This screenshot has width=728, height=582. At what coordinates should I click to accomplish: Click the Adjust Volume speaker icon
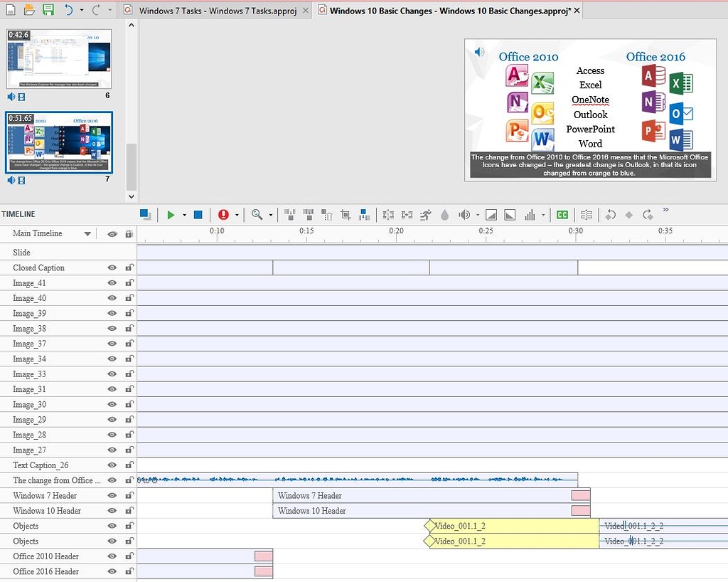click(464, 214)
